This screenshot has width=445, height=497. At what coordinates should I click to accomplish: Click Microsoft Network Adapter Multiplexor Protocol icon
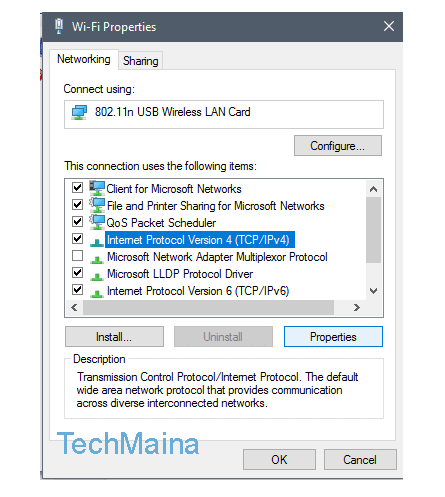(97, 259)
